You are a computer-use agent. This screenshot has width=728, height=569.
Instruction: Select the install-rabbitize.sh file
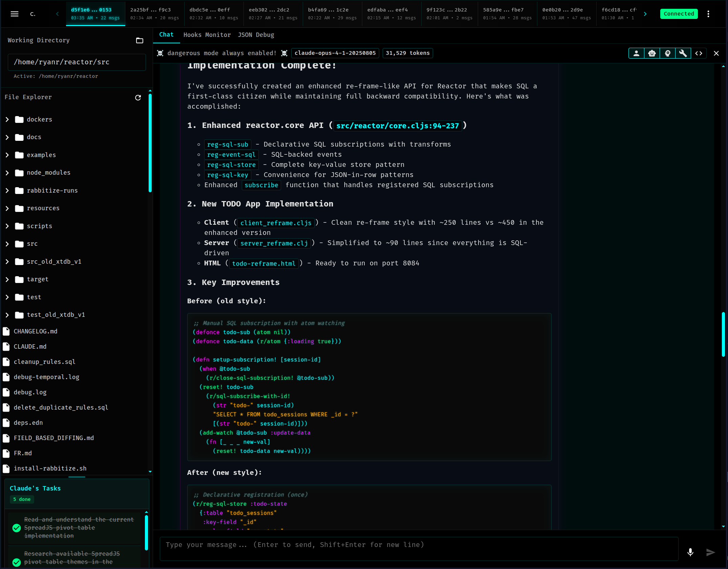click(x=50, y=468)
